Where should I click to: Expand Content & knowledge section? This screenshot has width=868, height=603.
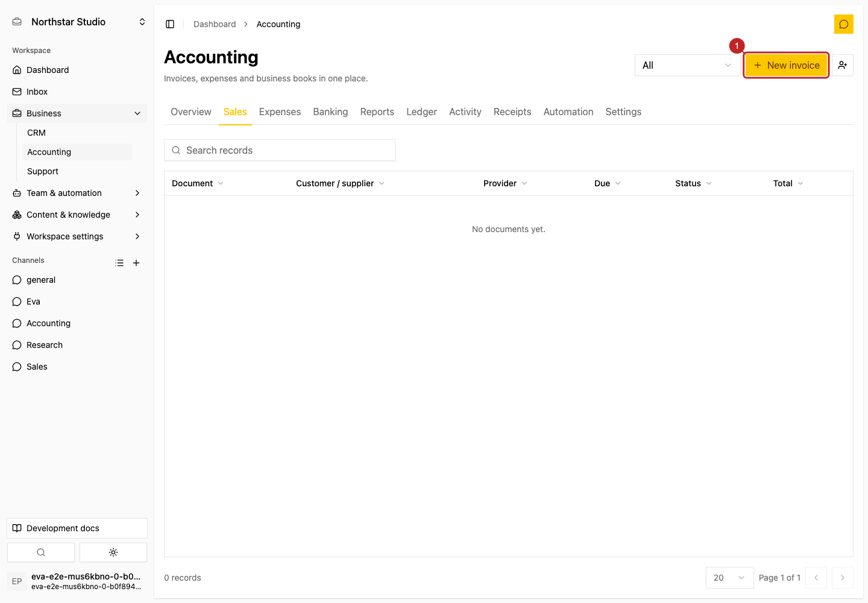77,215
